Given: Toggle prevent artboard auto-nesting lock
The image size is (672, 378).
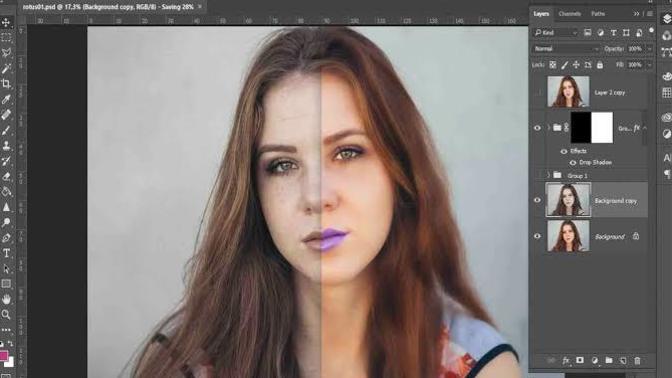Looking at the screenshot, I should coord(588,65).
